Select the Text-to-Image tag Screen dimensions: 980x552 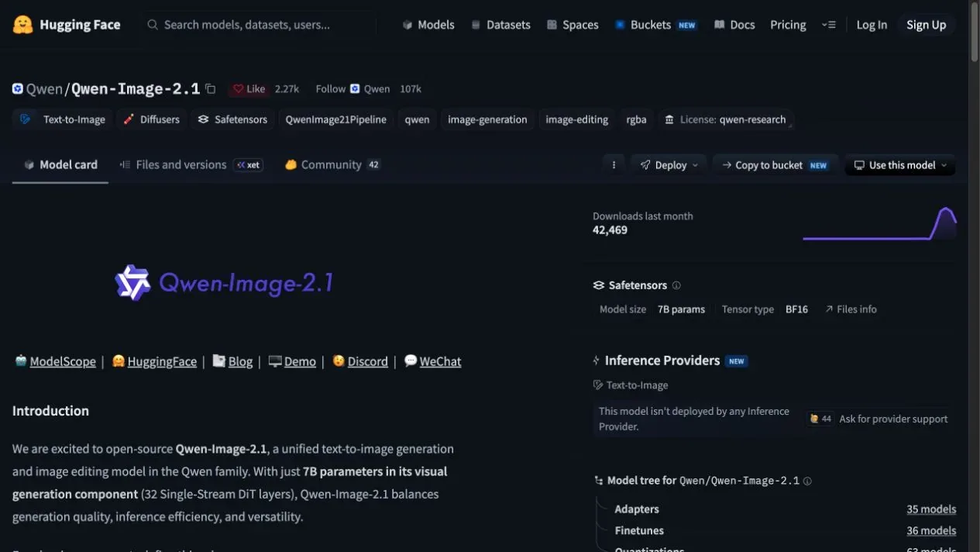(64, 119)
